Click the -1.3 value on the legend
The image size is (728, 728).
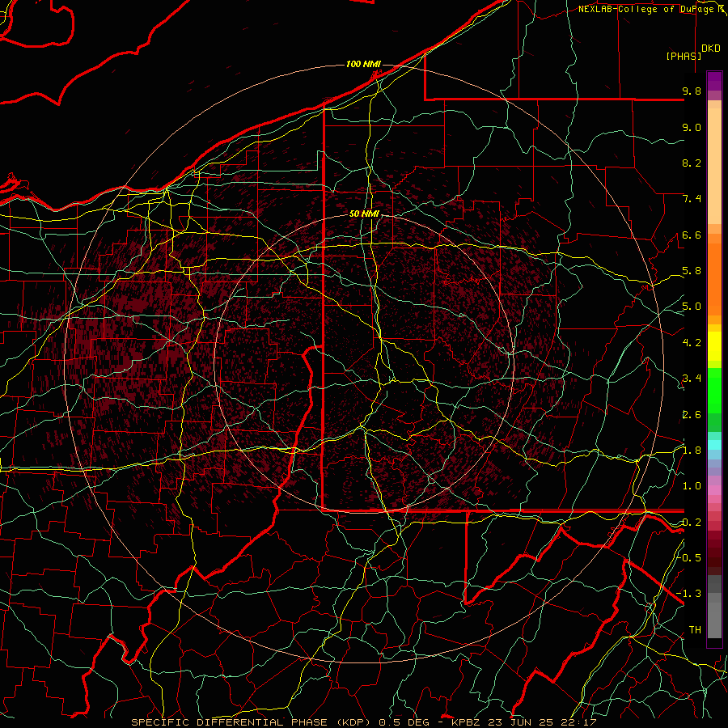click(689, 594)
